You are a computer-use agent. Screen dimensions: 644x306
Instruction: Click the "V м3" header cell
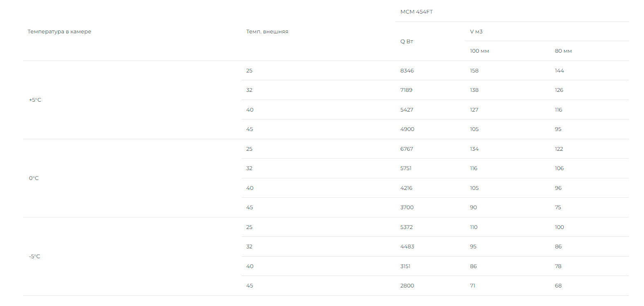(x=476, y=32)
